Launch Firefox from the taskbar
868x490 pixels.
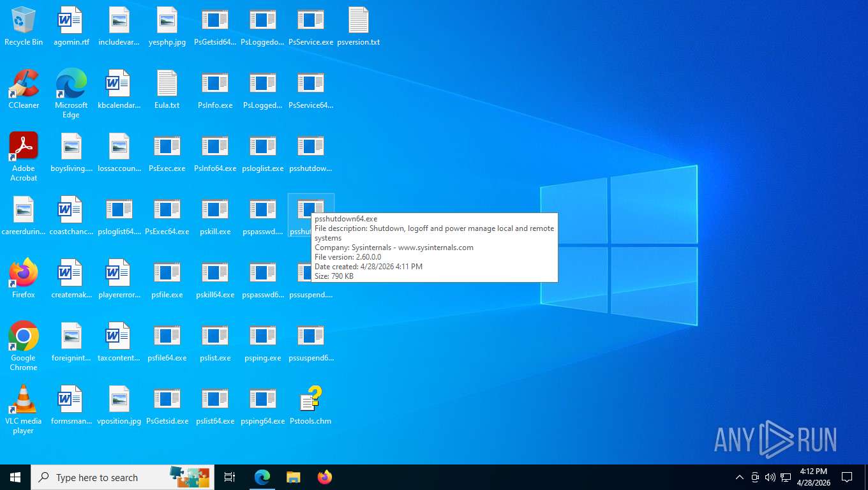pos(324,477)
